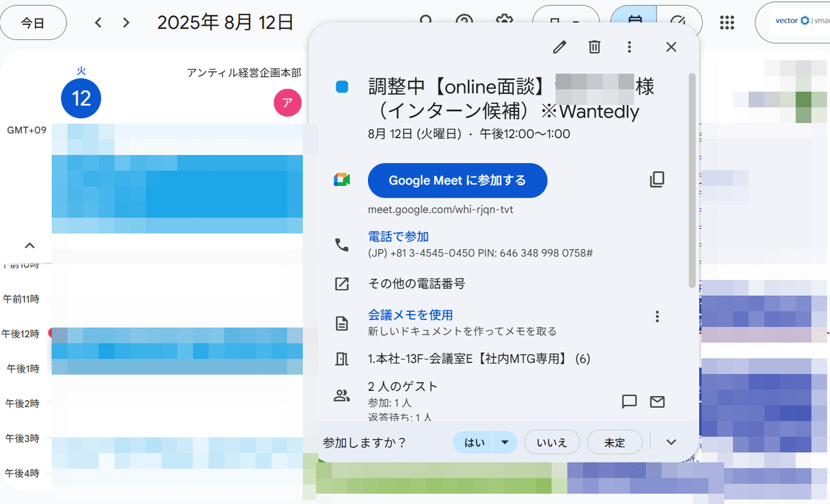Click the blue event color square
This screenshot has height=504, width=830.
[342, 87]
